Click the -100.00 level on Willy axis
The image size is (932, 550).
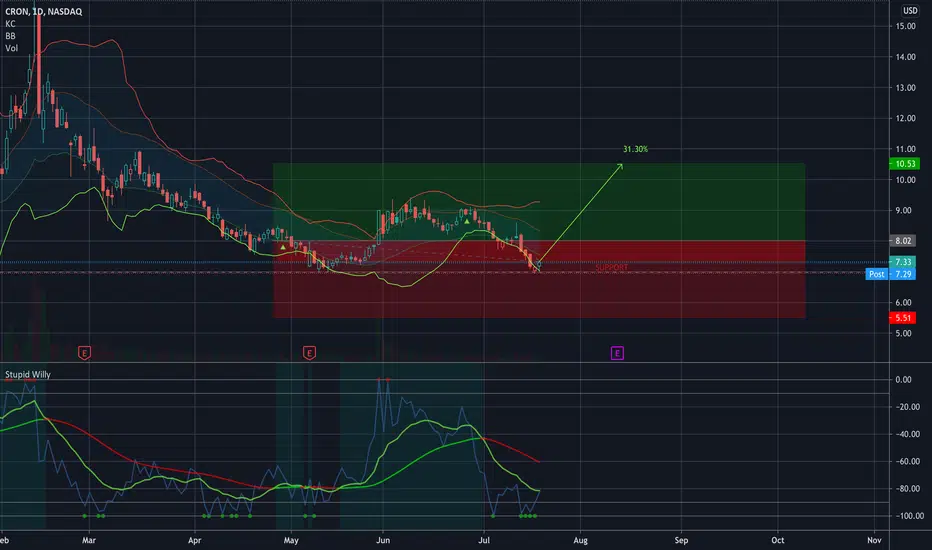909,516
